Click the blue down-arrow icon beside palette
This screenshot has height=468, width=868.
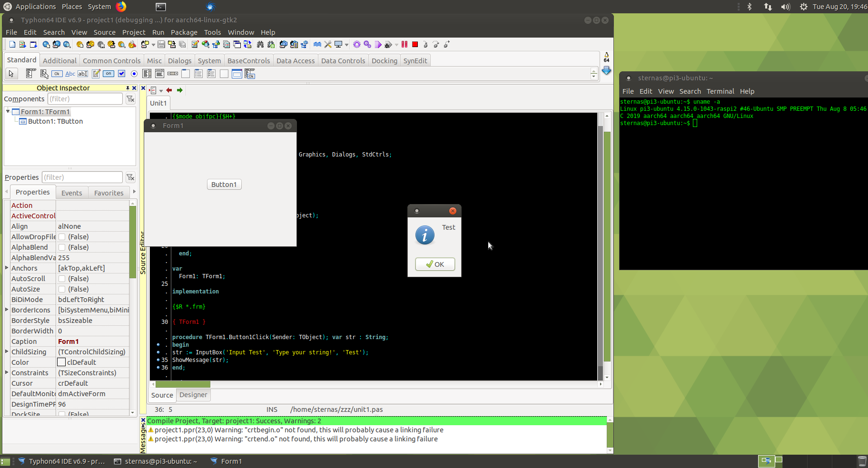(x=606, y=70)
